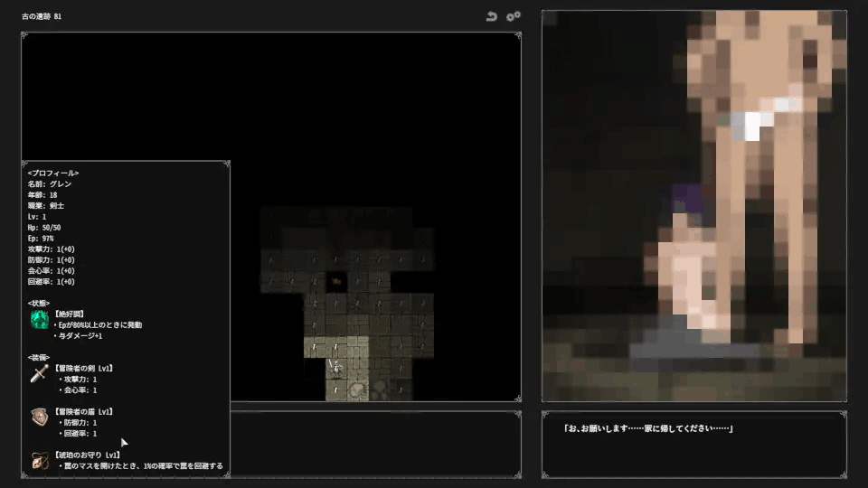The image size is (868, 488).
Task: Select the 冒険者の剣 sword icon
Action: pos(39,373)
